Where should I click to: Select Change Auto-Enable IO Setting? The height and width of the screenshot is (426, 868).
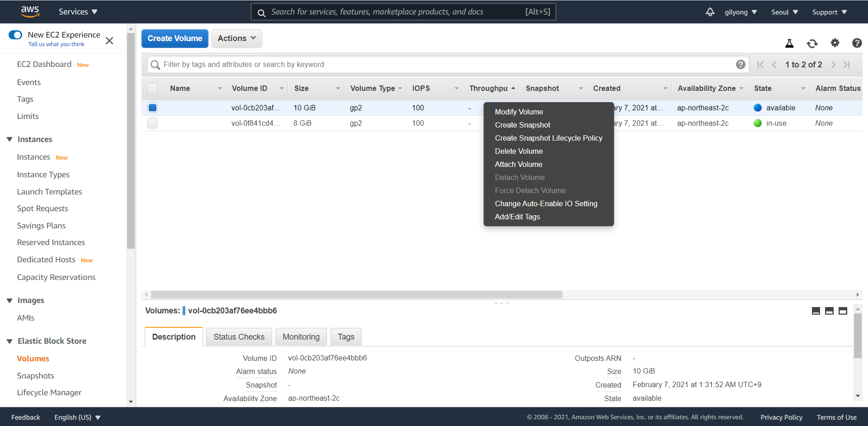click(546, 204)
